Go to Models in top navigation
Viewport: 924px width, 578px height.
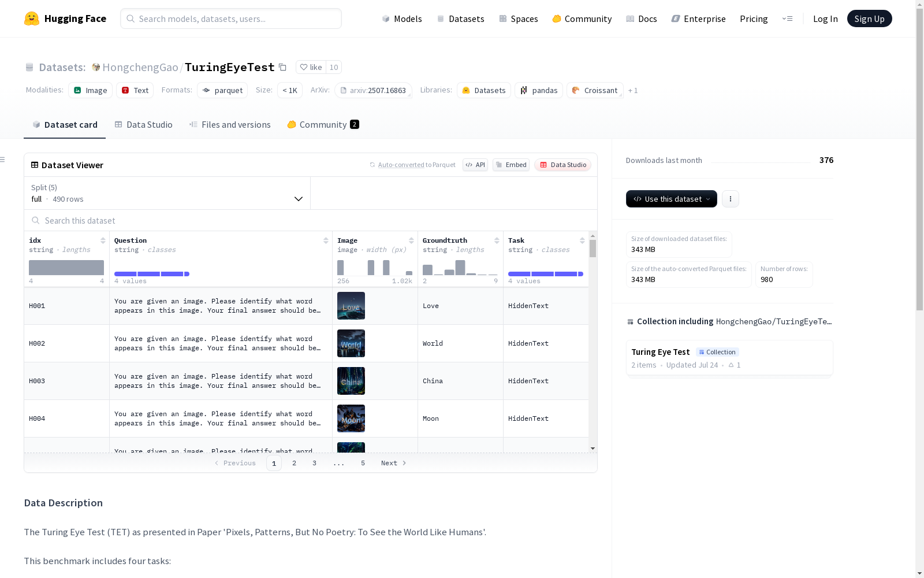click(402, 18)
